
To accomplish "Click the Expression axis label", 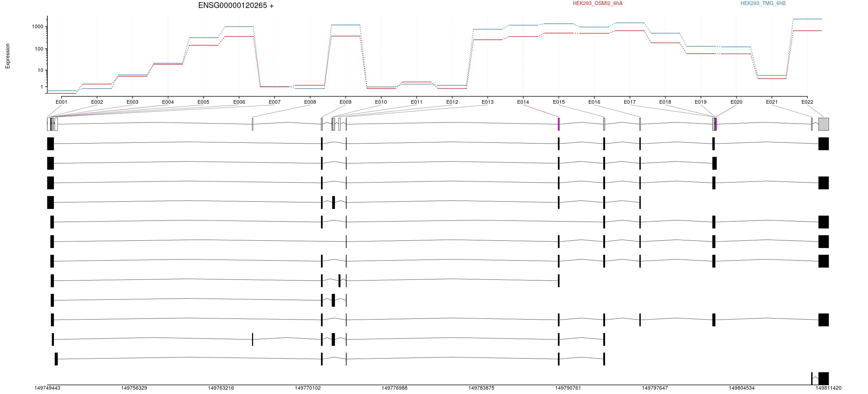I will [x=8, y=56].
